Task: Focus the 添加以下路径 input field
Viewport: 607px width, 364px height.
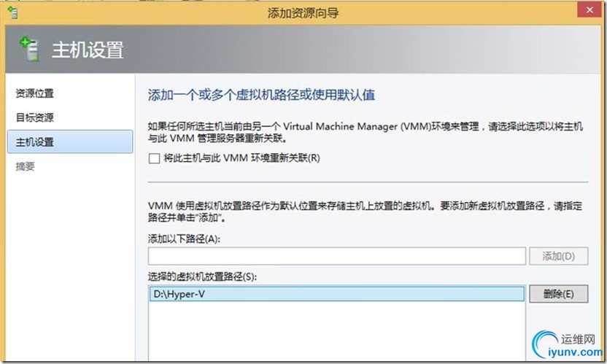Action: click(337, 256)
